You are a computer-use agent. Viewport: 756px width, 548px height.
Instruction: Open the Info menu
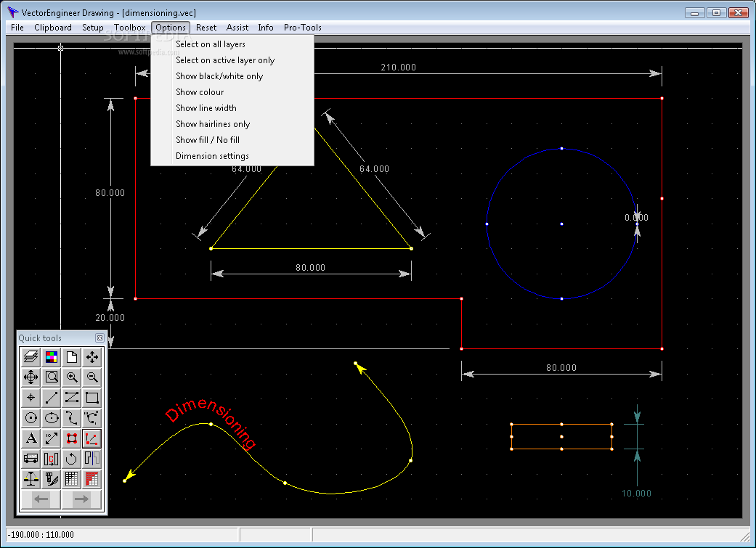(266, 28)
